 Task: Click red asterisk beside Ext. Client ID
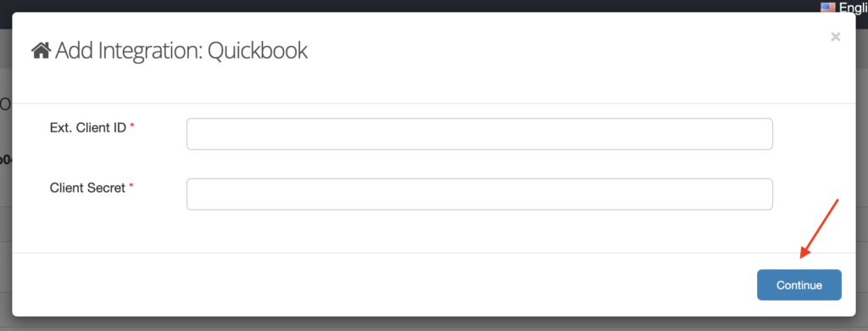132,126
